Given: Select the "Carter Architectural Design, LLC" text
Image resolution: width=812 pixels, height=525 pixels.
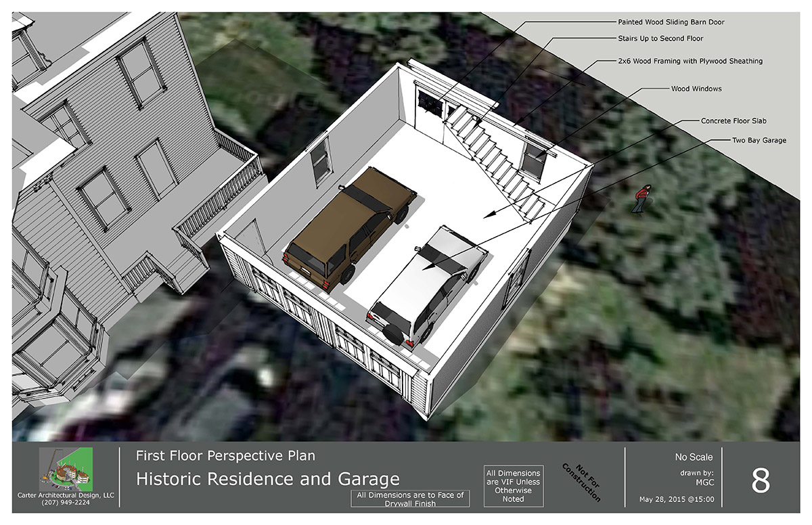Looking at the screenshot, I should pos(66,496).
